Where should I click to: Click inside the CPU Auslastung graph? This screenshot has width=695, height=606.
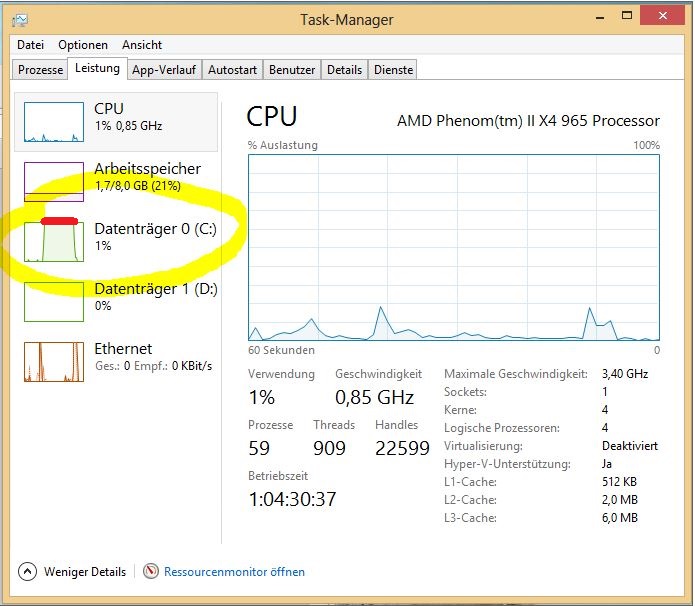(x=454, y=247)
